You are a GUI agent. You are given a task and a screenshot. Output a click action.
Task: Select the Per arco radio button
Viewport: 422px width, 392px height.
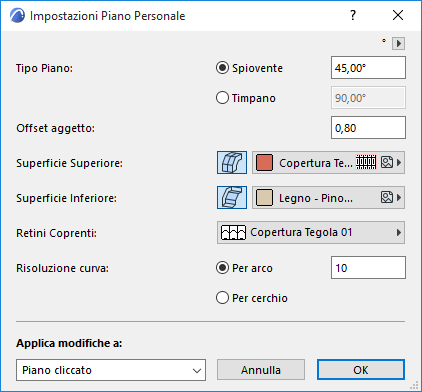coord(222,268)
